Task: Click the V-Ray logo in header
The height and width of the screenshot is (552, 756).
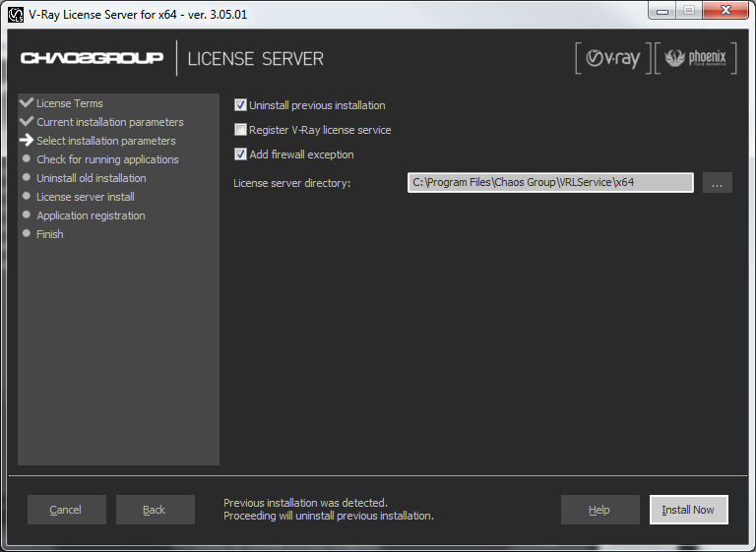Action: click(613, 58)
